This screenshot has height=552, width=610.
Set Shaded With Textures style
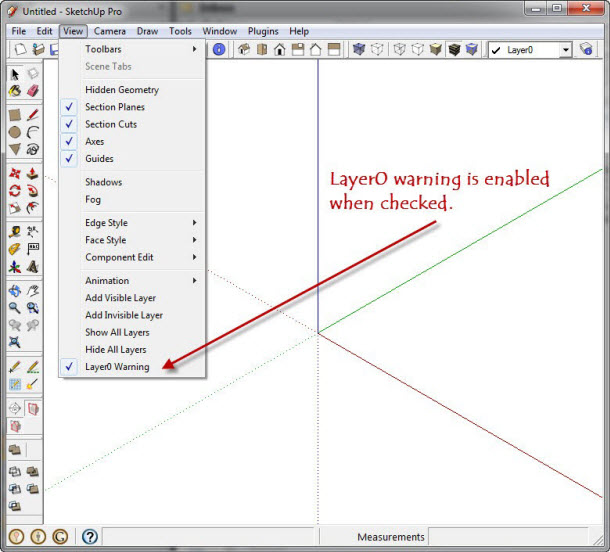(x=454, y=49)
